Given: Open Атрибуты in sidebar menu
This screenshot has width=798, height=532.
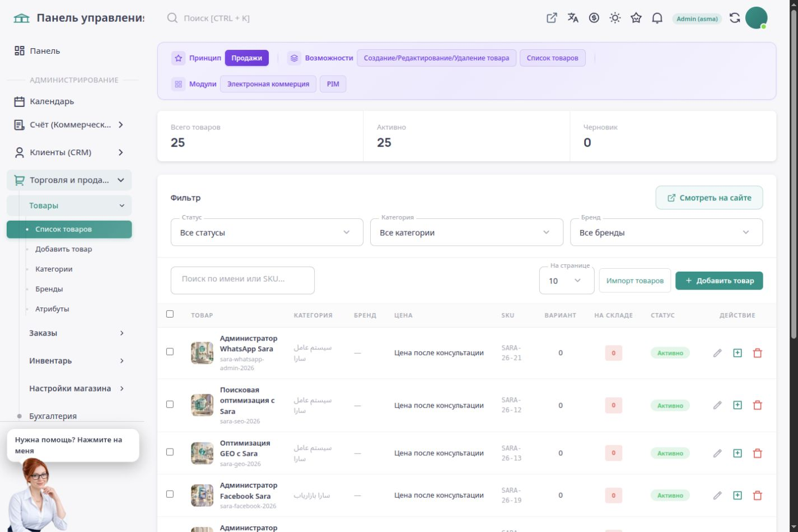Looking at the screenshot, I should click(52, 309).
